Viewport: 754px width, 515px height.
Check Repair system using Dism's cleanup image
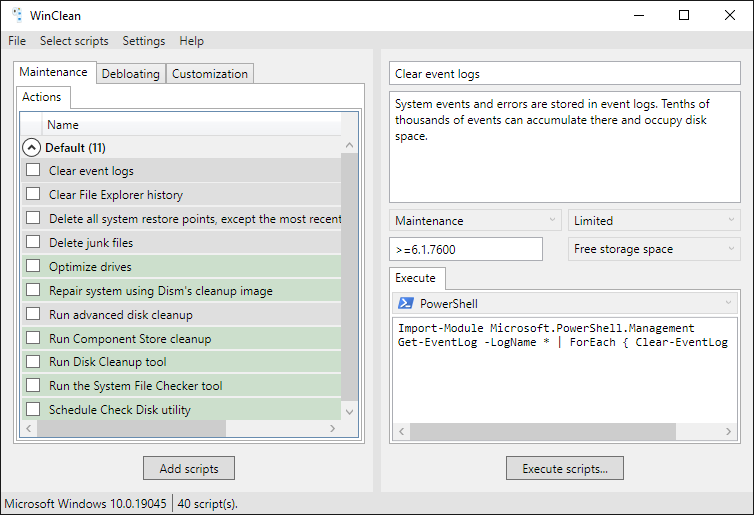coord(33,289)
